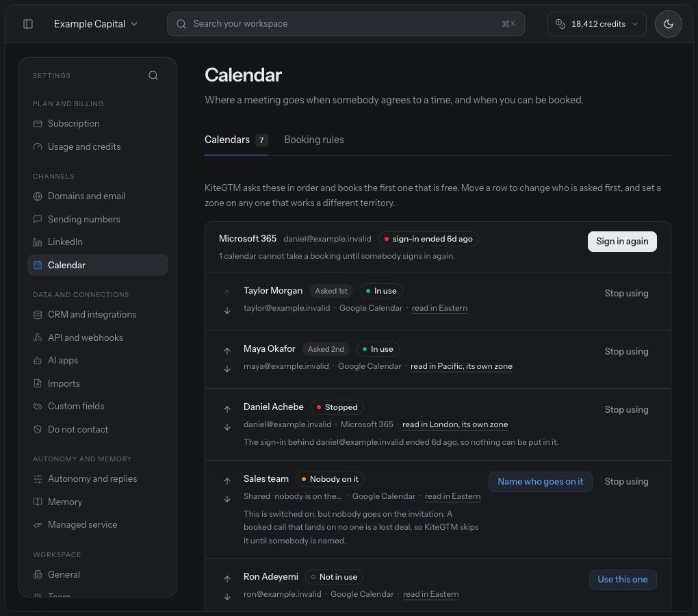The image size is (698, 616).
Task: Move Sales team up in order
Action: click(227, 480)
